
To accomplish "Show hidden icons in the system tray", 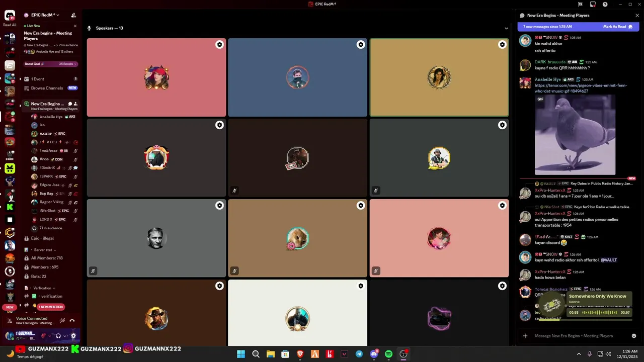I will click(x=579, y=354).
